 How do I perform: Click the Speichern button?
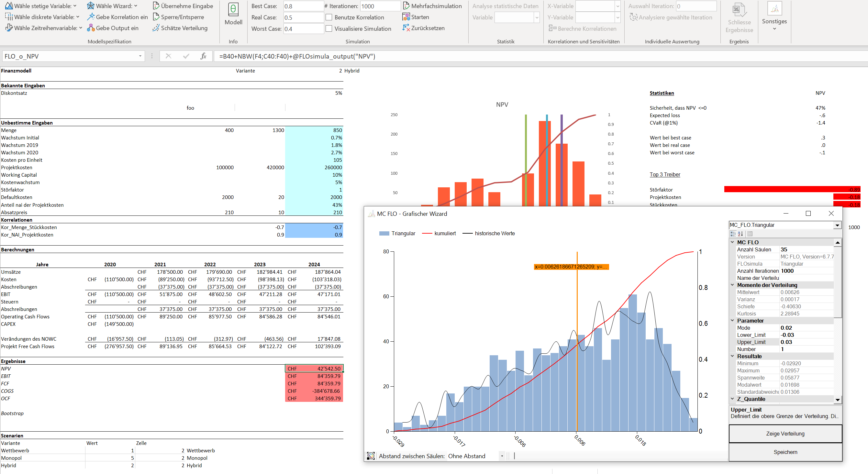coord(785,452)
